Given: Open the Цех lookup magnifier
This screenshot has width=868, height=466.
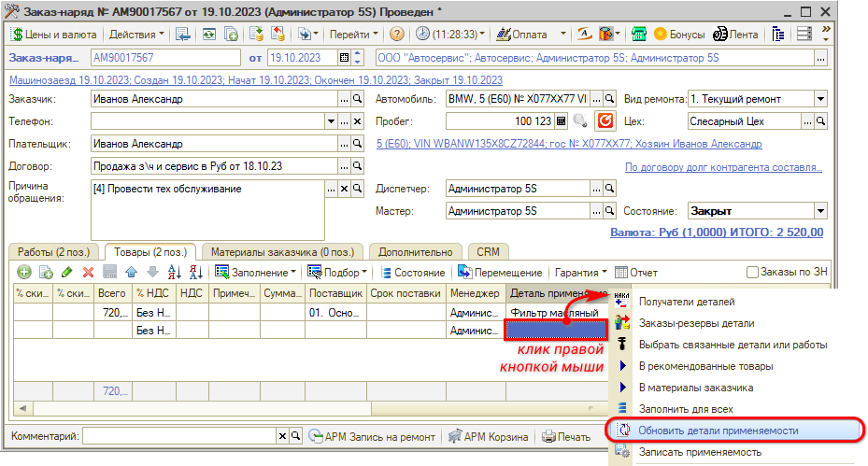Looking at the screenshot, I should 820,121.
